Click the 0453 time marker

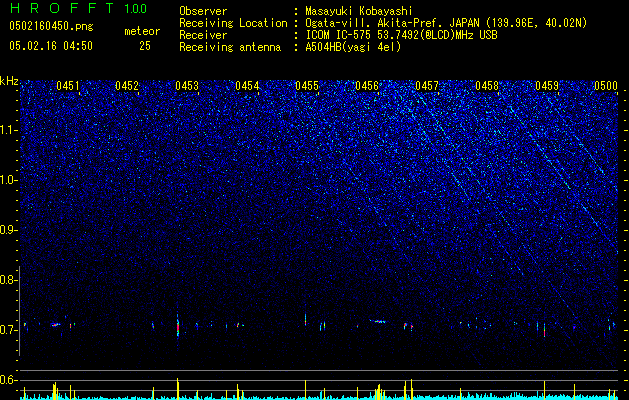click(x=187, y=86)
